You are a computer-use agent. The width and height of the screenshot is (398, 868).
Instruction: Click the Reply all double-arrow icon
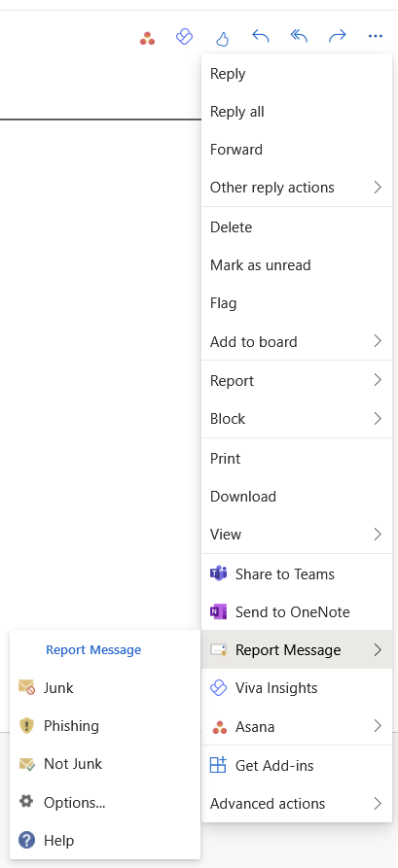click(299, 37)
